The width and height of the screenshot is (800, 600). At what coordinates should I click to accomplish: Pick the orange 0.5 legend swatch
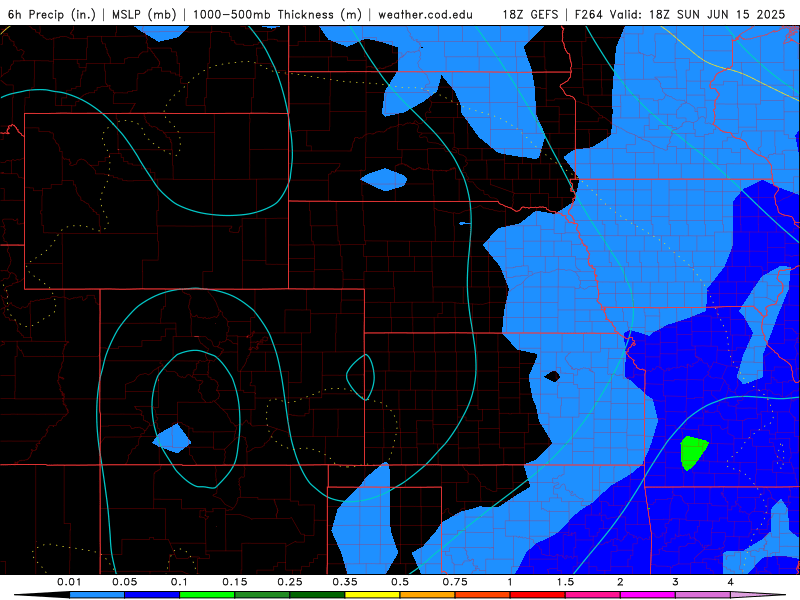[428, 595]
